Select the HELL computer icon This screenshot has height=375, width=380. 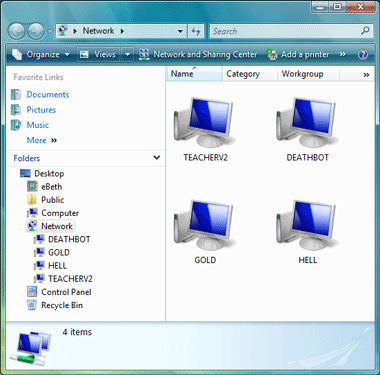pyautogui.click(x=307, y=225)
